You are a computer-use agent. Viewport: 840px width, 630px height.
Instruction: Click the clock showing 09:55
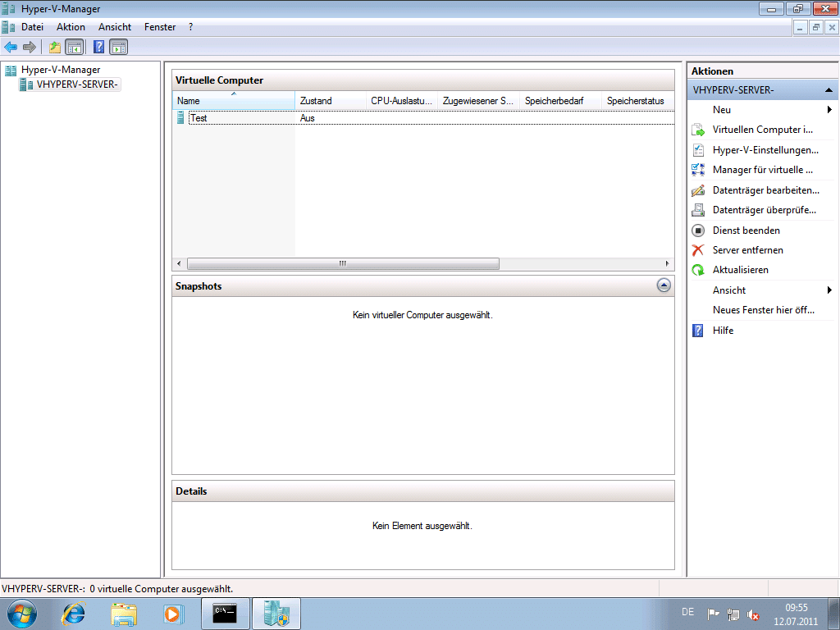pos(796,608)
